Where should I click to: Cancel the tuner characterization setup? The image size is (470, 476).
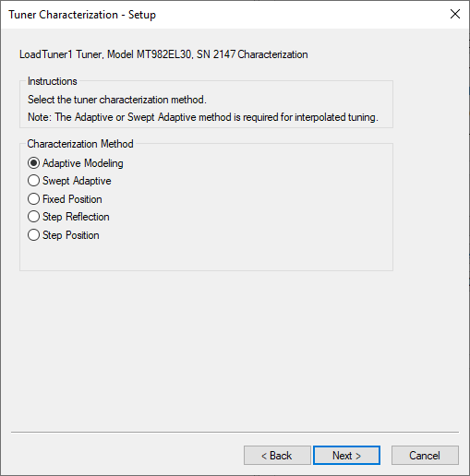coord(425,455)
